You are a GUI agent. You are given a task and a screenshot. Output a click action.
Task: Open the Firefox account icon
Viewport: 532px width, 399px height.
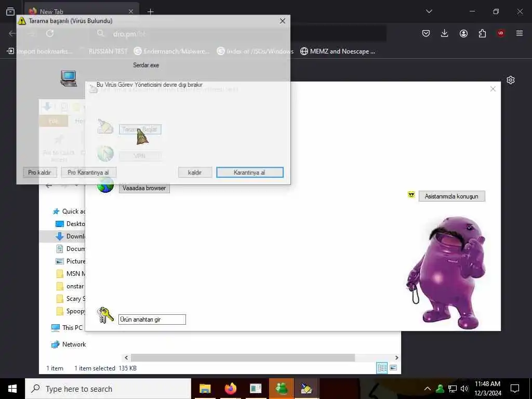tap(463, 33)
